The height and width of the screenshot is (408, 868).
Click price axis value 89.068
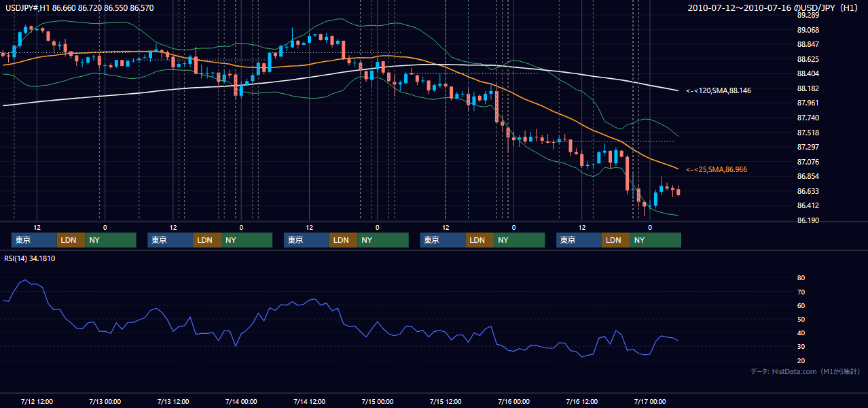click(808, 30)
